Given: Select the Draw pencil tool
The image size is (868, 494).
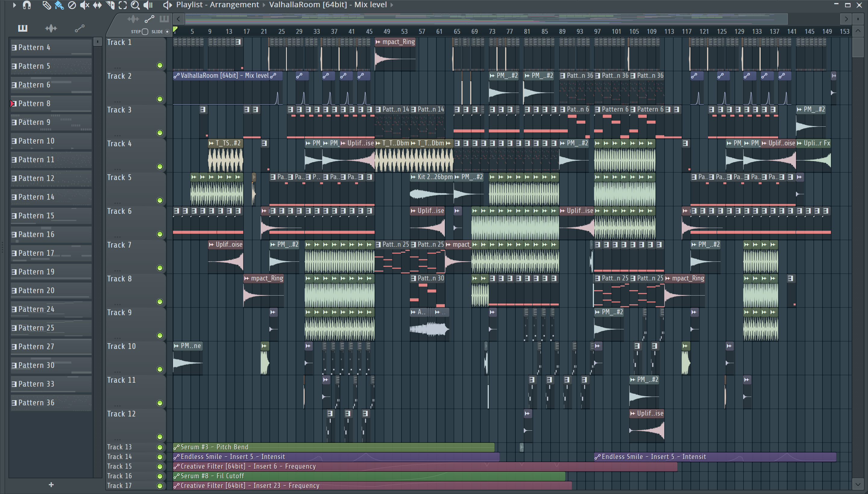Looking at the screenshot, I should point(46,5).
